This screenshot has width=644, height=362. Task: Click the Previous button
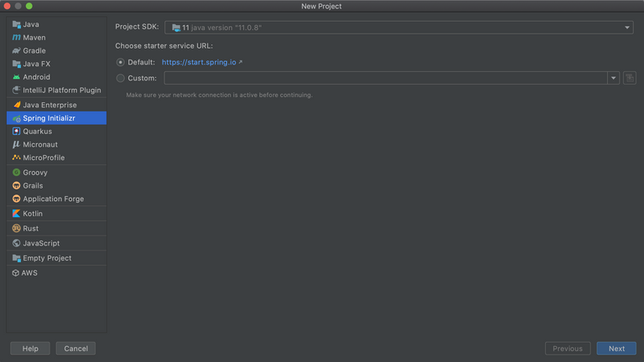[x=568, y=349]
